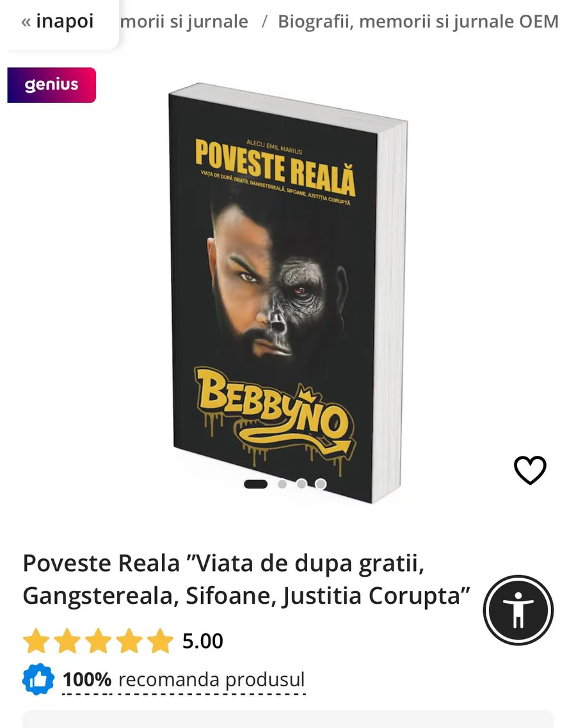Screen dimensions: 576x728
Task: Open the "Biografii, memorii si jurnale OEM" breadcrumb
Action: [x=418, y=21]
